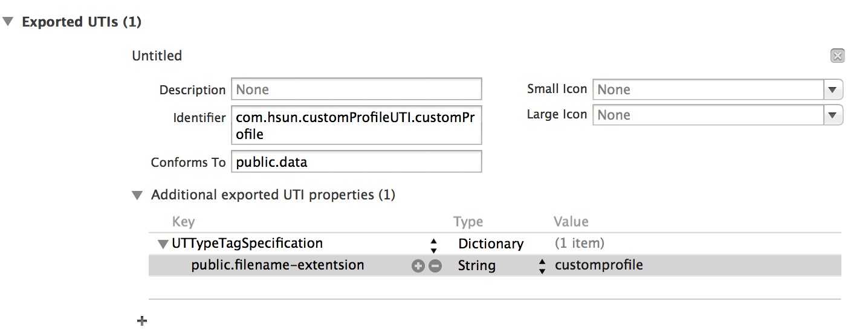Change type stepper on UTTypeTagSpecification row

pos(433,245)
